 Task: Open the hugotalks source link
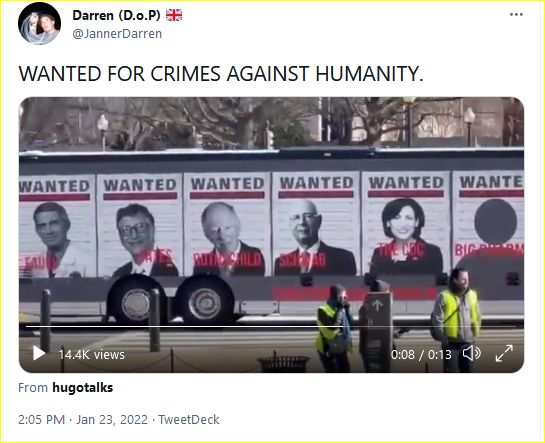tap(83, 387)
